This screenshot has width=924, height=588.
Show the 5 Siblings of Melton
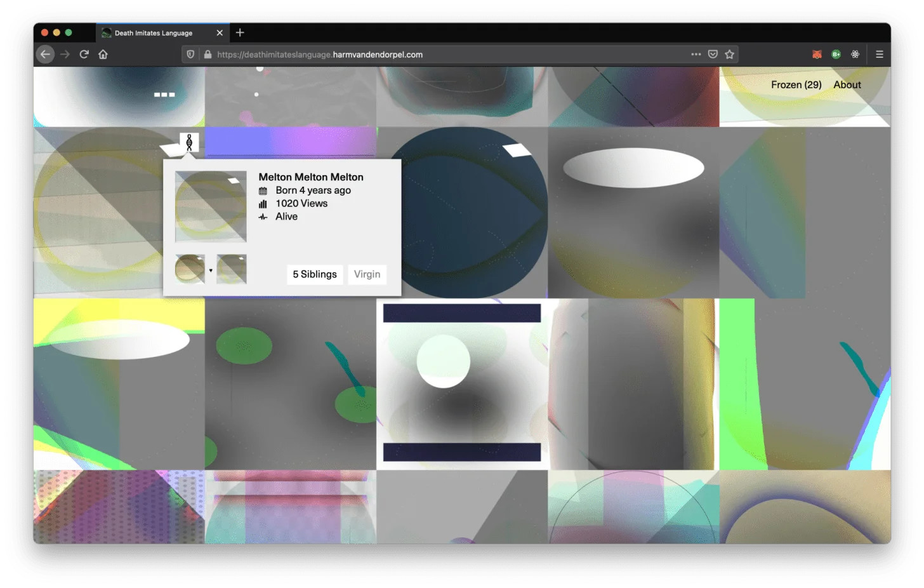pyautogui.click(x=315, y=274)
